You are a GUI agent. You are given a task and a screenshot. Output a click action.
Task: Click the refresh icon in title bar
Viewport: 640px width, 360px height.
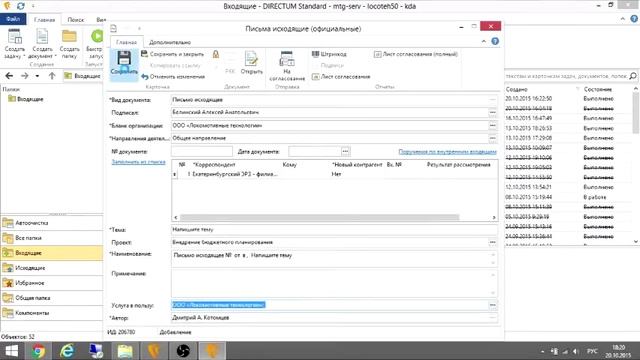[x=20, y=6]
